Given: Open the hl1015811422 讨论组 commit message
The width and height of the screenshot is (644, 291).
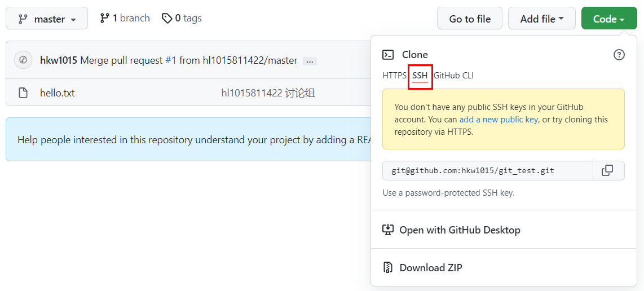Looking at the screenshot, I should point(268,93).
